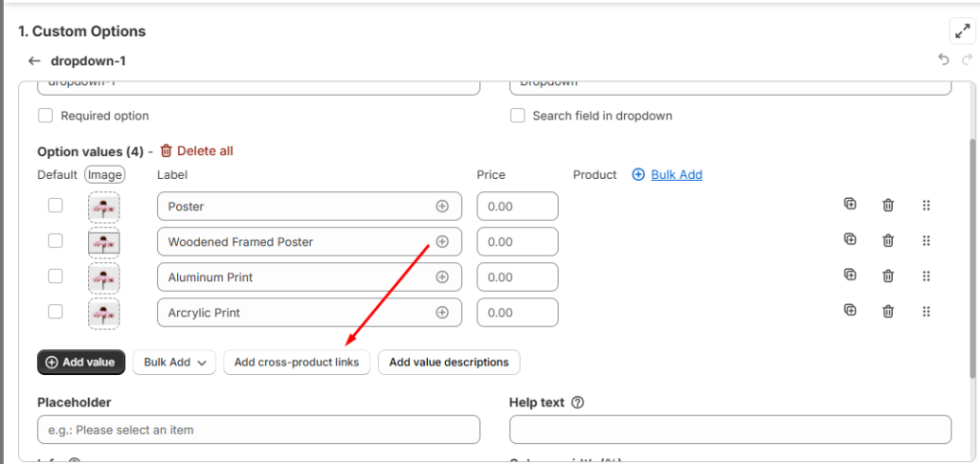The height and width of the screenshot is (464, 980).
Task: Duplicate the Aluminum Print option value
Action: point(850,276)
